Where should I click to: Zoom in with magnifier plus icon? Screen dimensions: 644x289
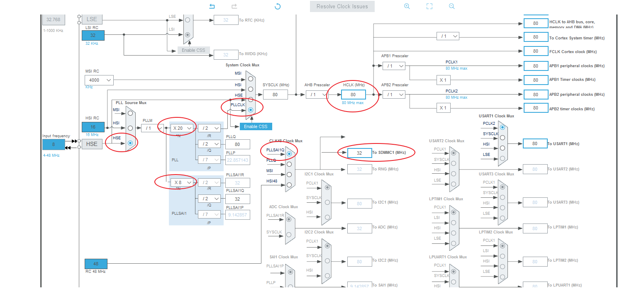(x=407, y=6)
